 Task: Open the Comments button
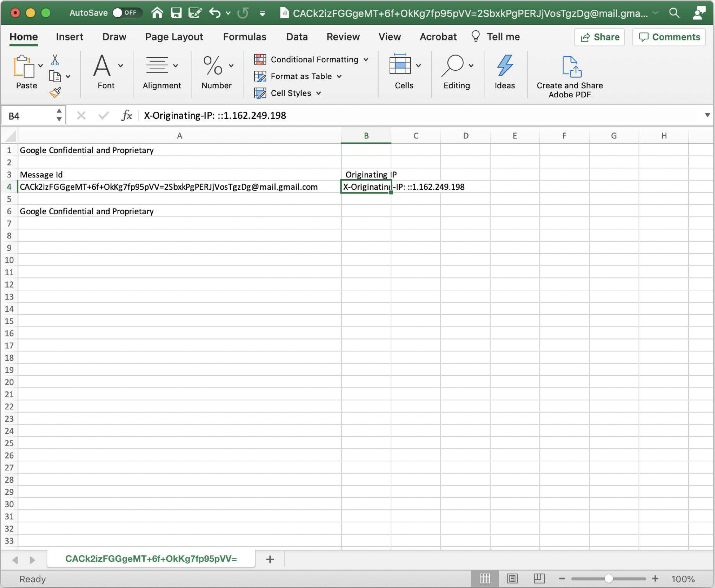click(x=669, y=37)
